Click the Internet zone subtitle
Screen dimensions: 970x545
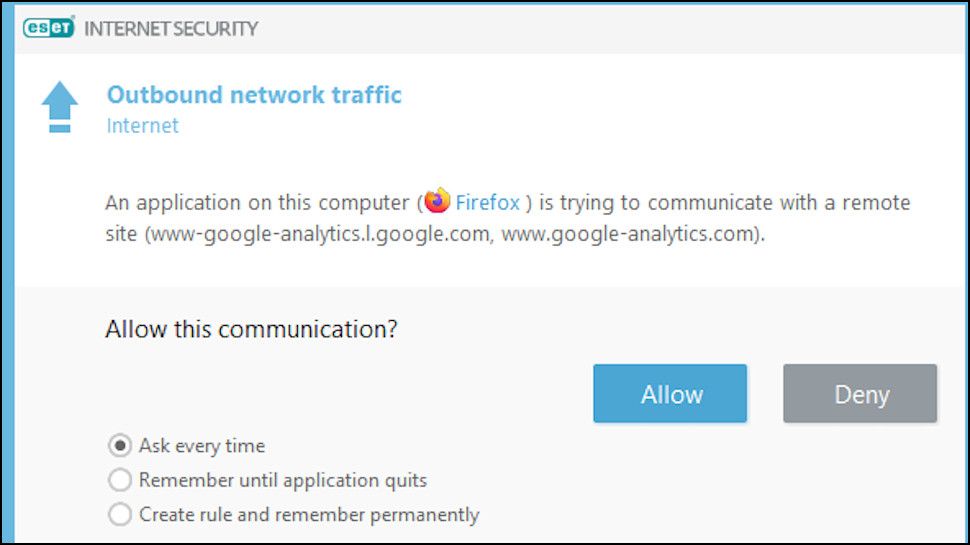[x=143, y=126]
